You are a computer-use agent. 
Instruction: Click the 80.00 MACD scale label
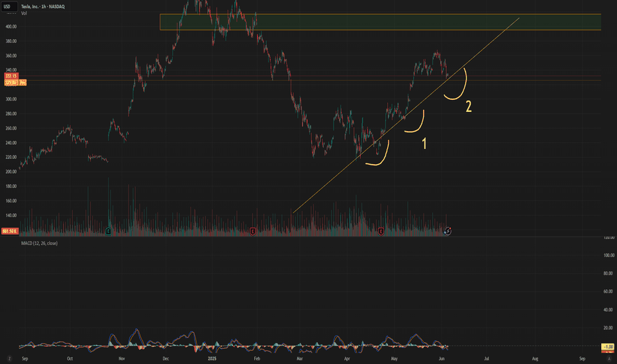609,273
